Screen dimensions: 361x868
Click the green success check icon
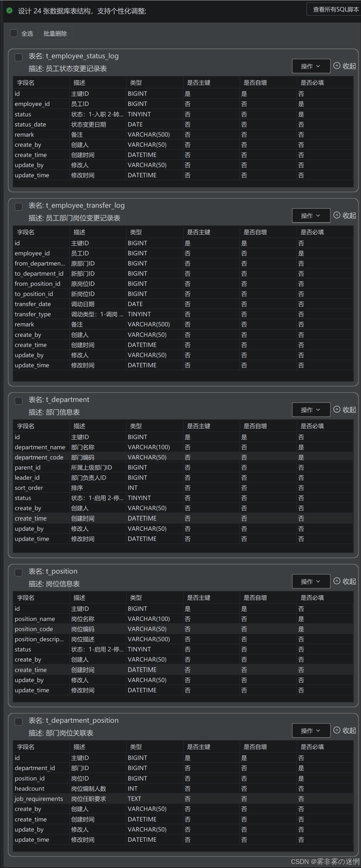(9, 11)
